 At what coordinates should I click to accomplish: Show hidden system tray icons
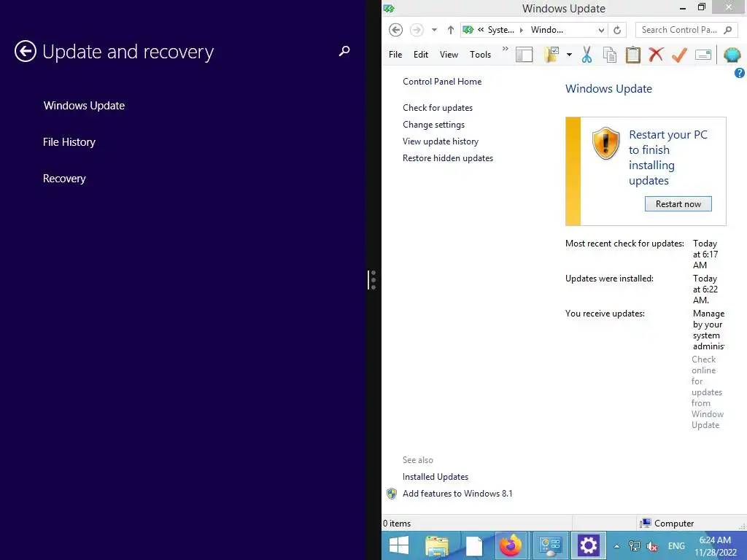616,546
